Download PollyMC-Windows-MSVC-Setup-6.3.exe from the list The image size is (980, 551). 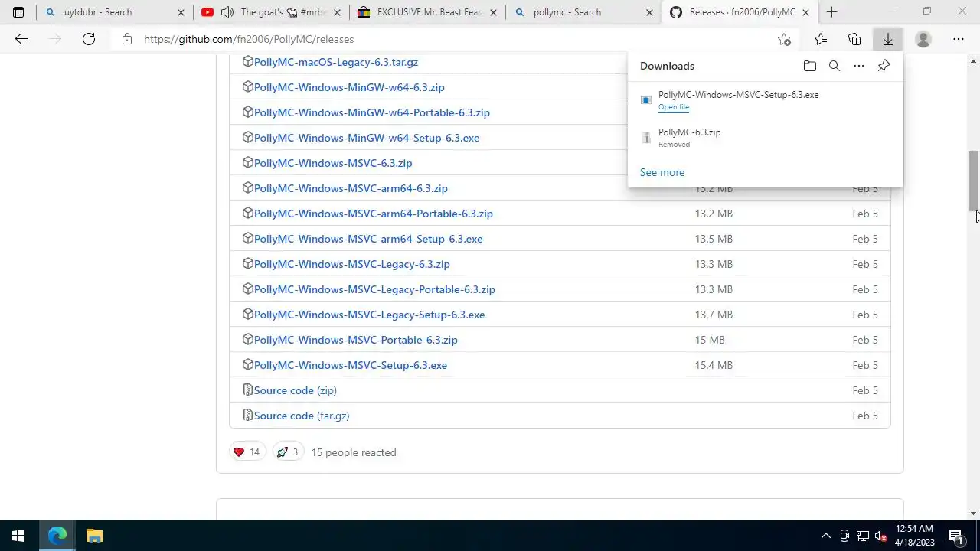351,365
